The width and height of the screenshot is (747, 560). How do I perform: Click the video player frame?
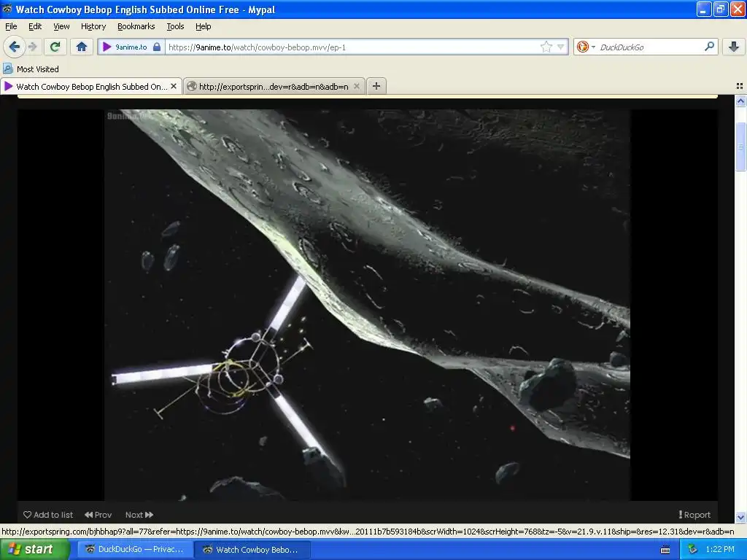pos(368,305)
